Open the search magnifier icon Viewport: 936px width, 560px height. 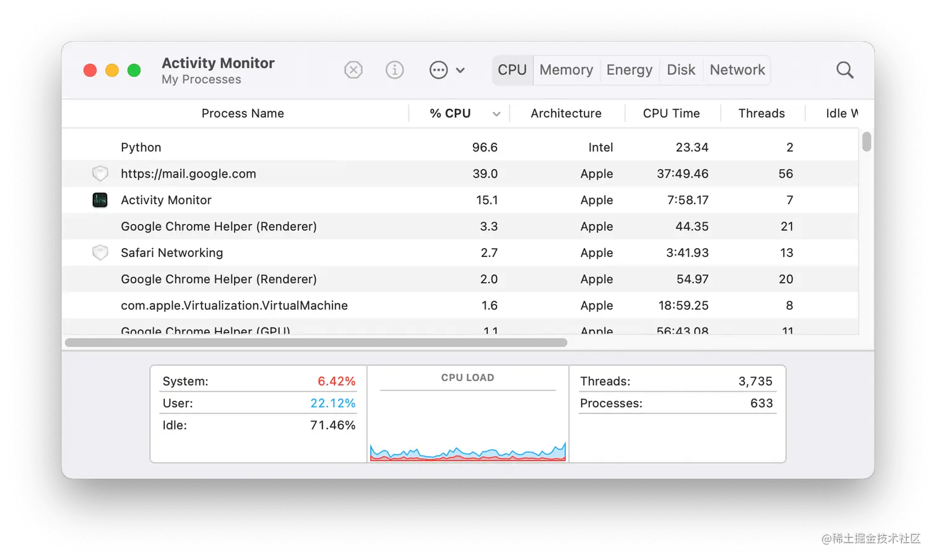[844, 70]
